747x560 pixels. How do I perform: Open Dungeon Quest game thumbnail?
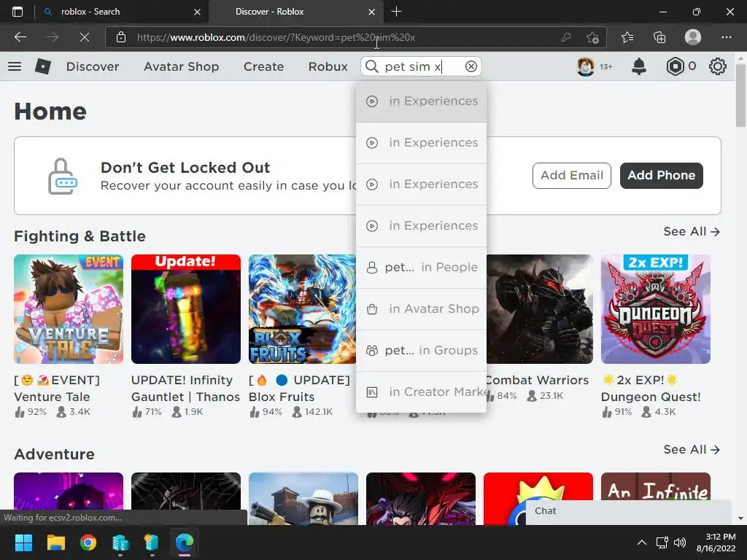(x=656, y=309)
